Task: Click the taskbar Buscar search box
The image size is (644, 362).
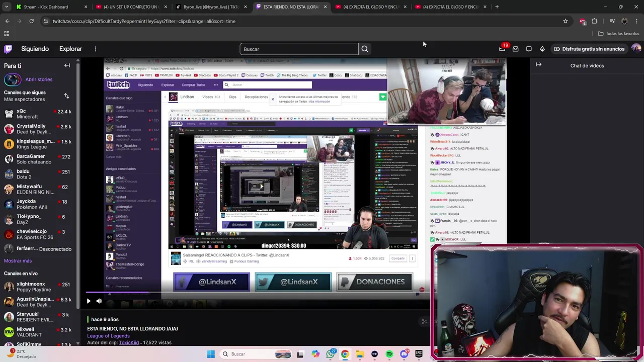Action: click(255, 354)
